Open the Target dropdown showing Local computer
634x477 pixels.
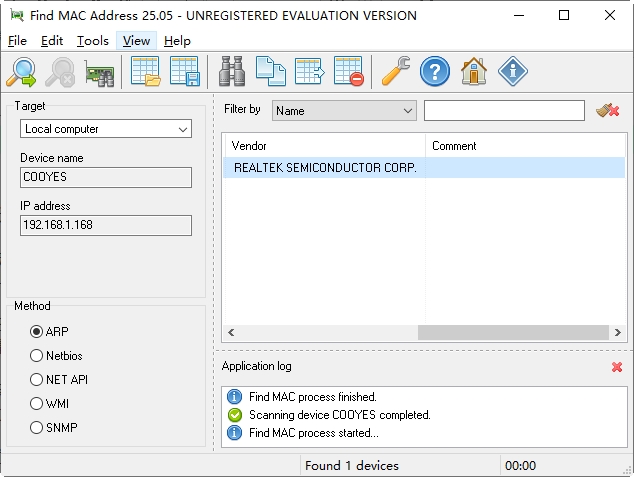click(106, 129)
